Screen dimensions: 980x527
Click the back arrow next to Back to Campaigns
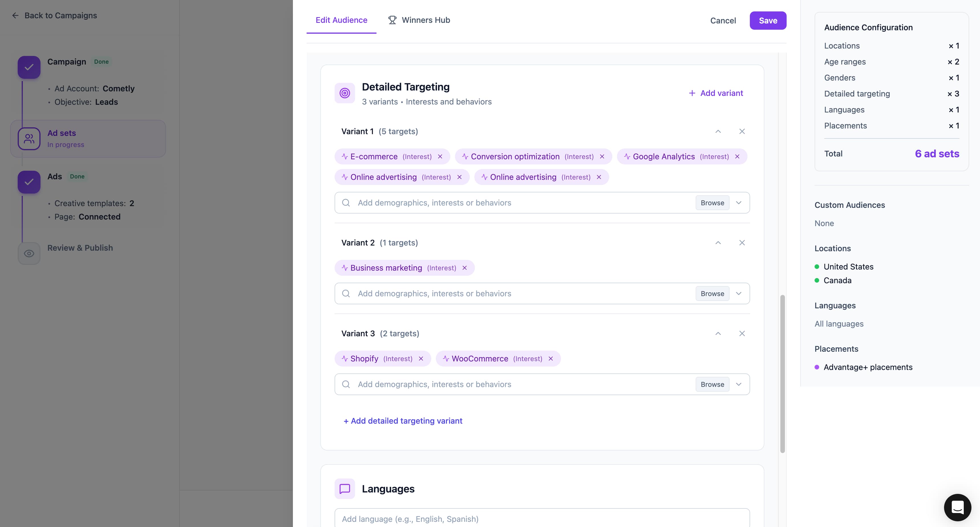[16, 15]
